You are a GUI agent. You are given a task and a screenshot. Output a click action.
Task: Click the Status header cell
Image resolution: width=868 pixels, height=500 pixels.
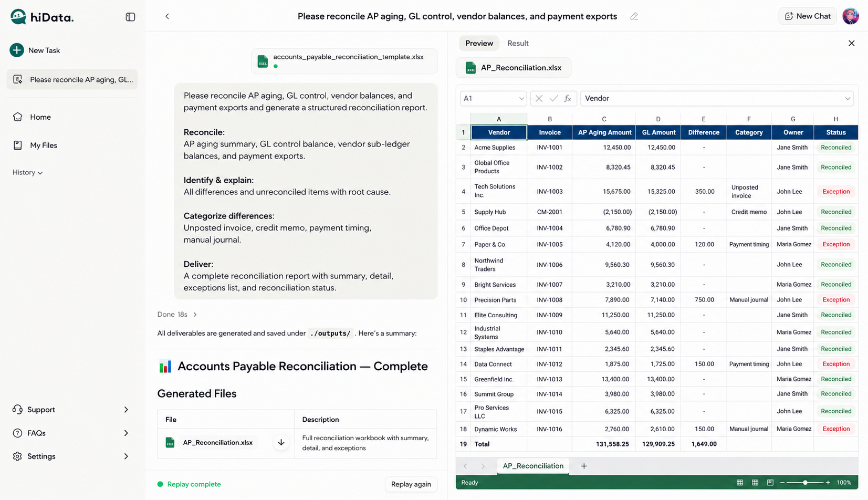[835, 132]
